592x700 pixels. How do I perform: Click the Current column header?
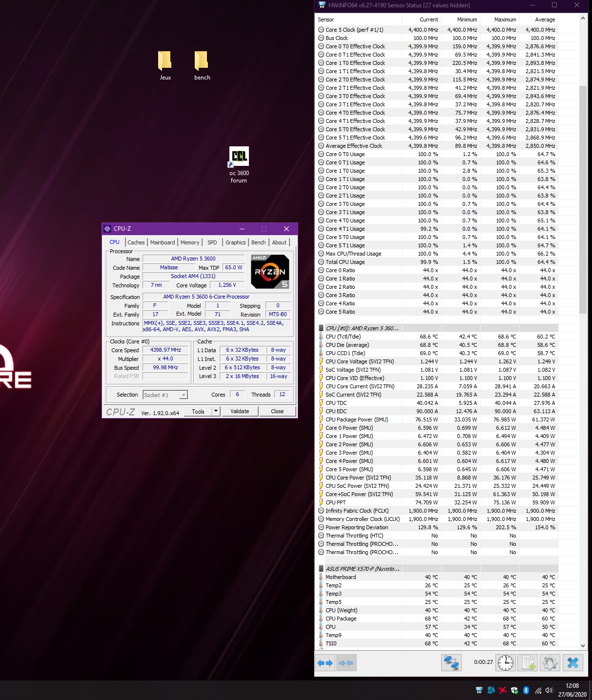point(422,20)
